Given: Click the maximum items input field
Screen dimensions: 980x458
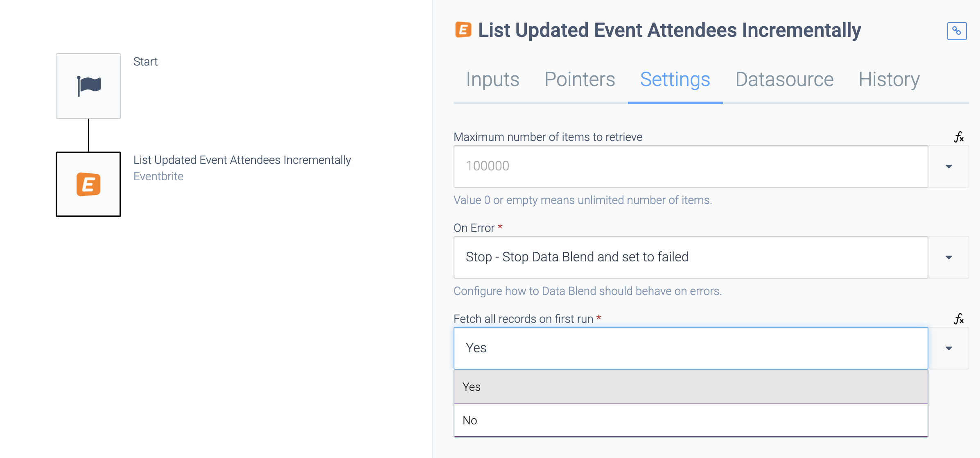Looking at the screenshot, I should click(692, 166).
